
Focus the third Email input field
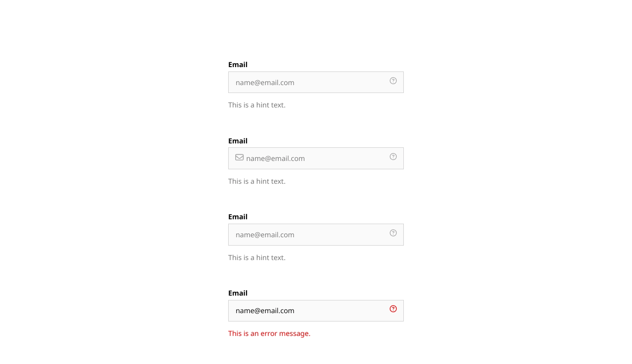click(x=316, y=235)
